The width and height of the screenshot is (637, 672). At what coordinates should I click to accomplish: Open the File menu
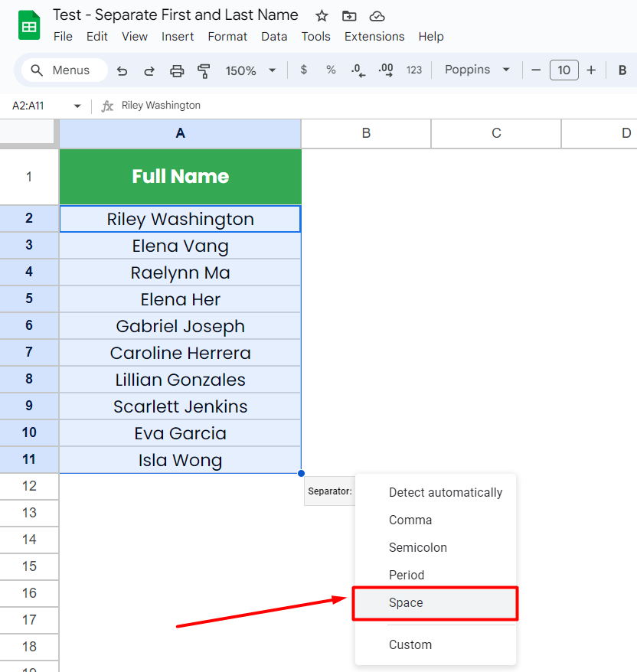tap(63, 37)
